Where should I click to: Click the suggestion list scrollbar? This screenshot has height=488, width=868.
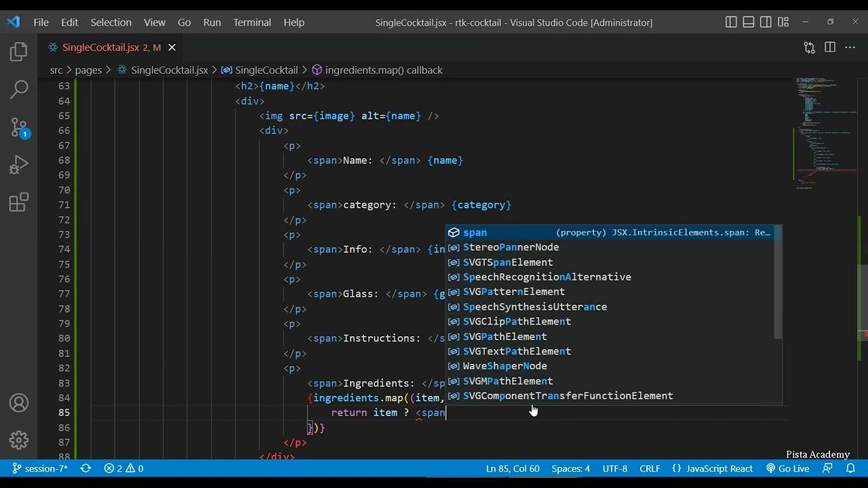778,283
